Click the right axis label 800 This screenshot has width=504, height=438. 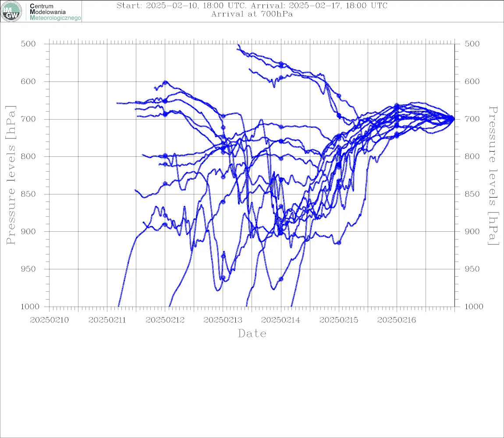(x=472, y=156)
